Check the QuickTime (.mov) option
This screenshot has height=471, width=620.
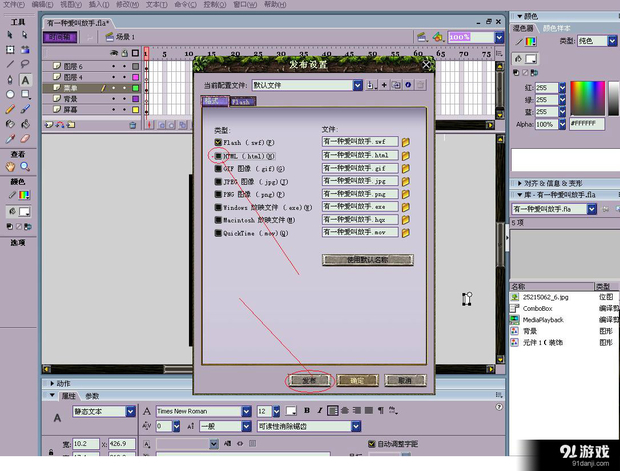point(218,233)
